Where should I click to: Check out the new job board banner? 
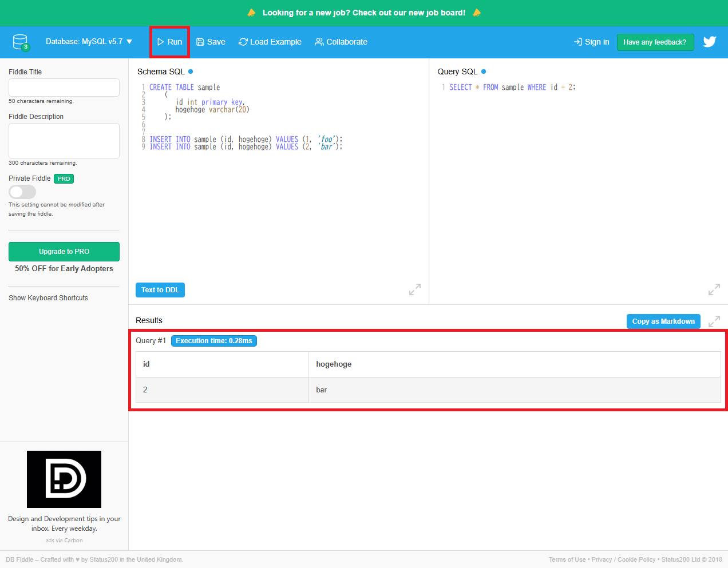coord(364,13)
